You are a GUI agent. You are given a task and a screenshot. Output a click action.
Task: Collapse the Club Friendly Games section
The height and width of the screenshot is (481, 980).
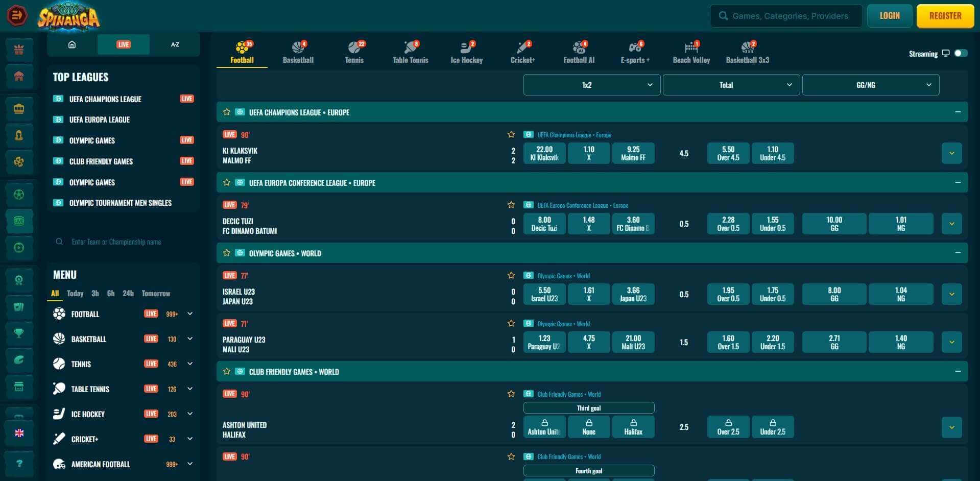(958, 371)
